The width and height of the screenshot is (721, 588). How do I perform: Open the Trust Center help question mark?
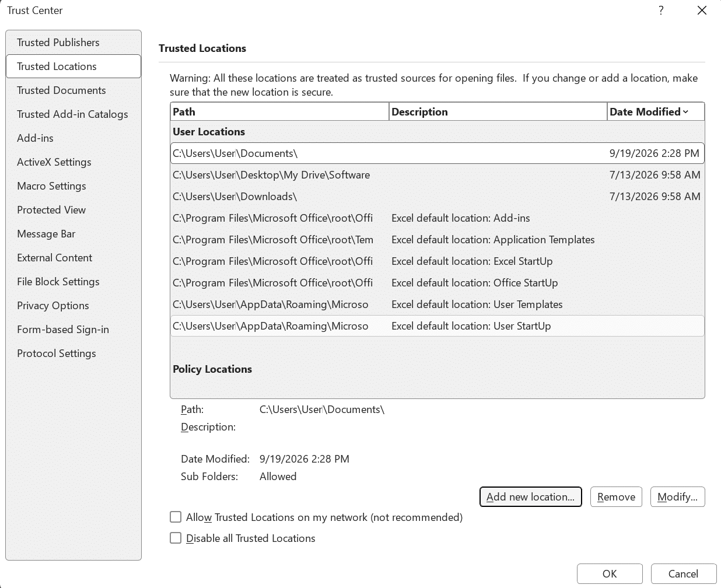tap(661, 10)
